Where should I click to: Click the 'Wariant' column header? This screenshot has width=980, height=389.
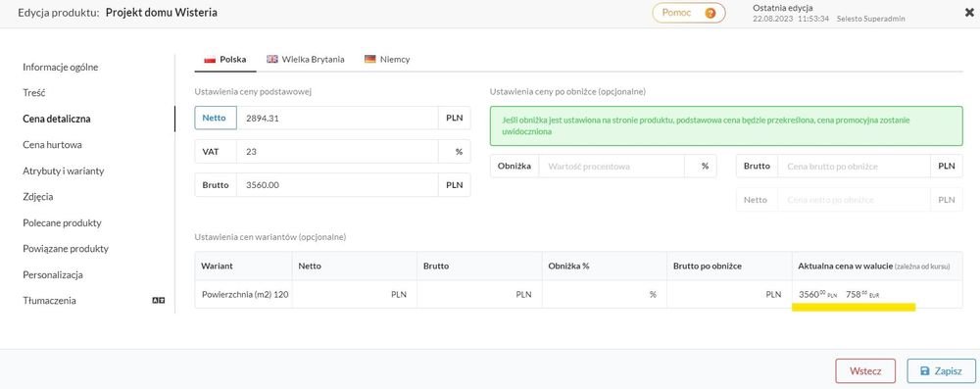point(217,266)
